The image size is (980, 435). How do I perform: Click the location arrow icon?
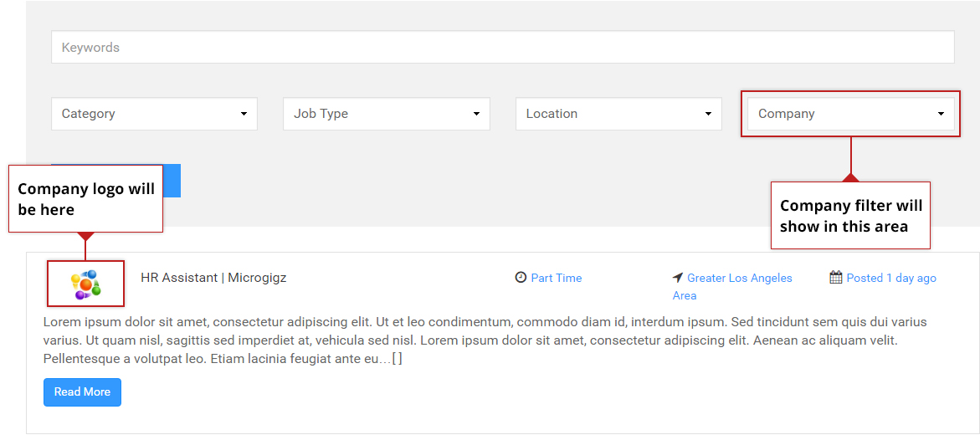(678, 278)
